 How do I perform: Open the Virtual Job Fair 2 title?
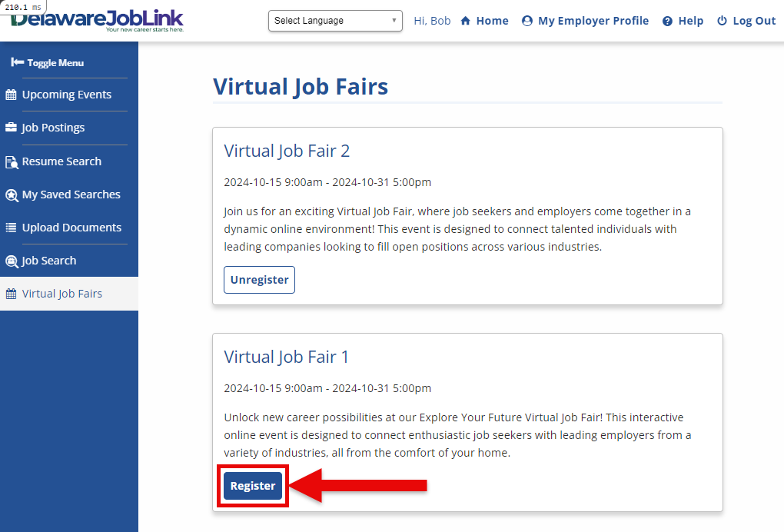(287, 151)
